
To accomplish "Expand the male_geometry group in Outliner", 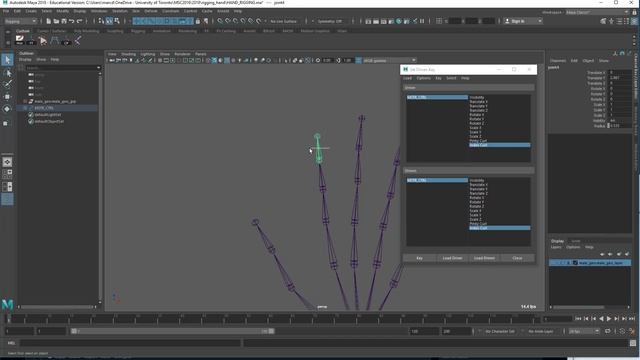I will [x=25, y=101].
